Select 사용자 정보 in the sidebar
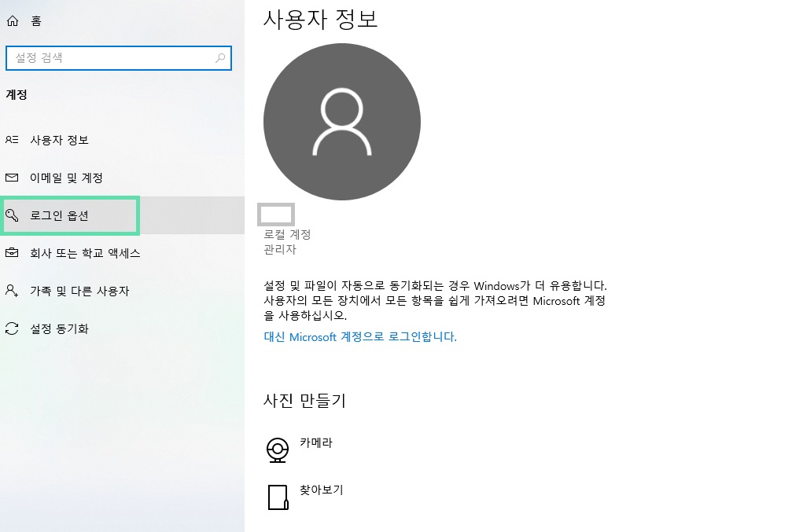 pyautogui.click(x=59, y=140)
